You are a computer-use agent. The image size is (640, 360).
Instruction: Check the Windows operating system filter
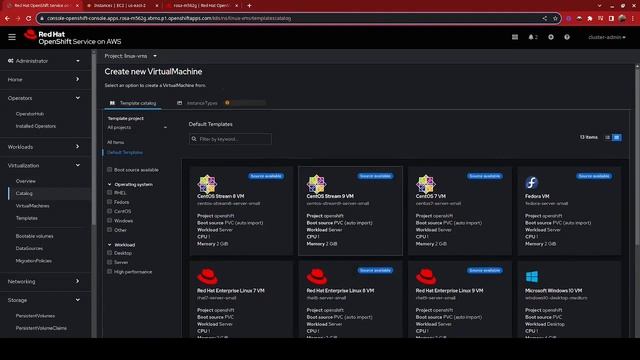tap(109, 220)
